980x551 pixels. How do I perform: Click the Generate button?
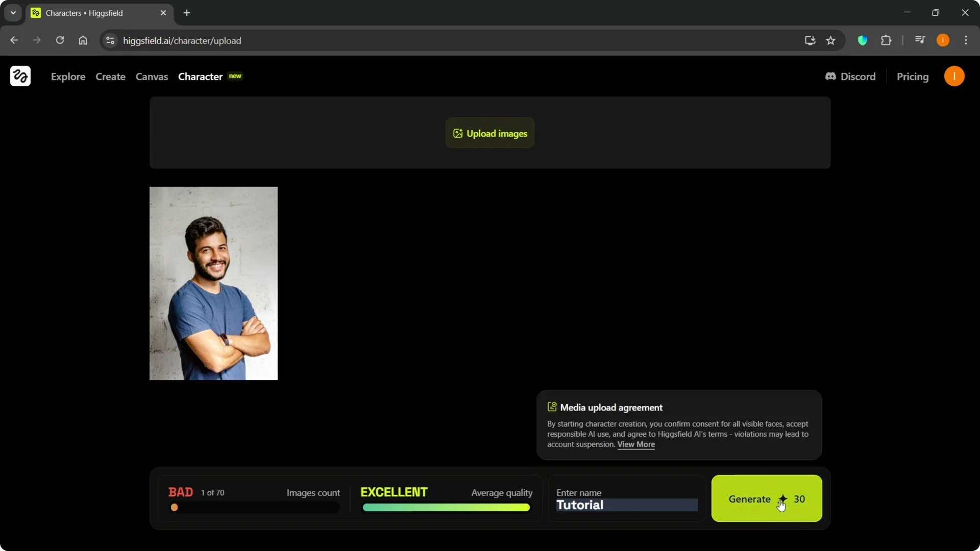749,499
